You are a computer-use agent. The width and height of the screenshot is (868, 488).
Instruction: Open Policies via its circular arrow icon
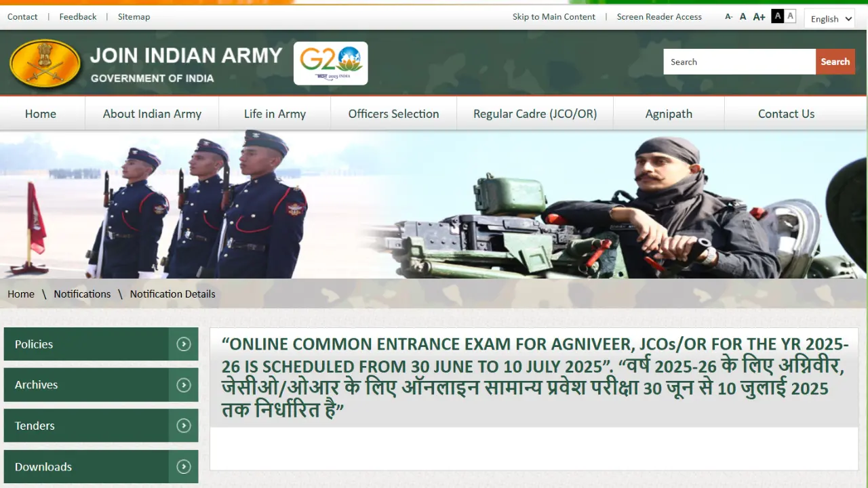(x=183, y=344)
